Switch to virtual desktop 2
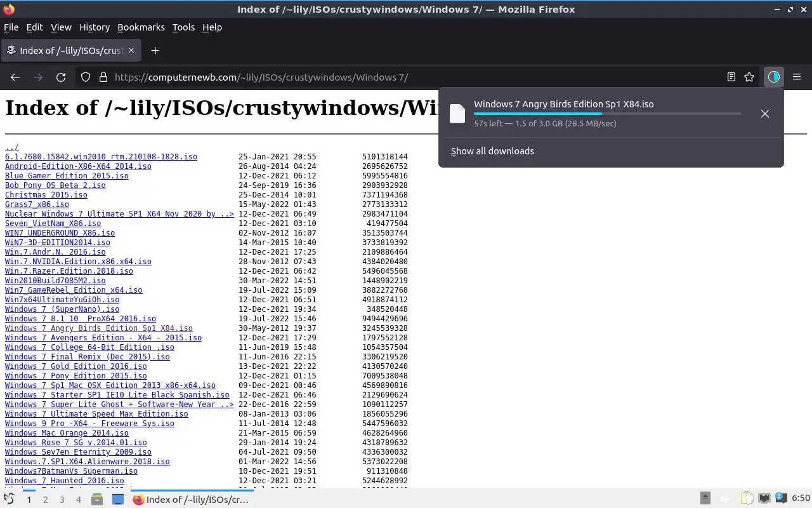This screenshot has width=812, height=508. (45, 500)
